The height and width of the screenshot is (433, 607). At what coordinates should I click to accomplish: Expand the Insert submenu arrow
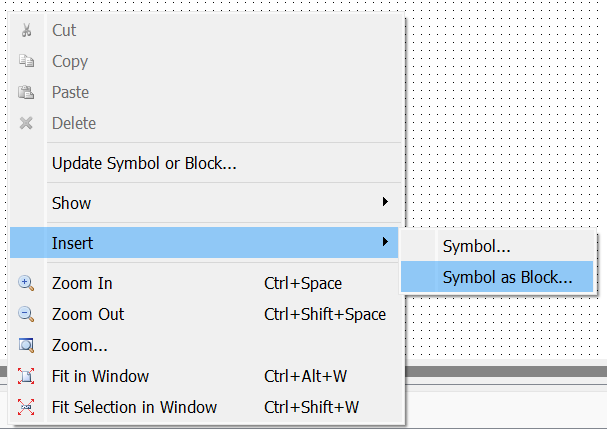[386, 242]
